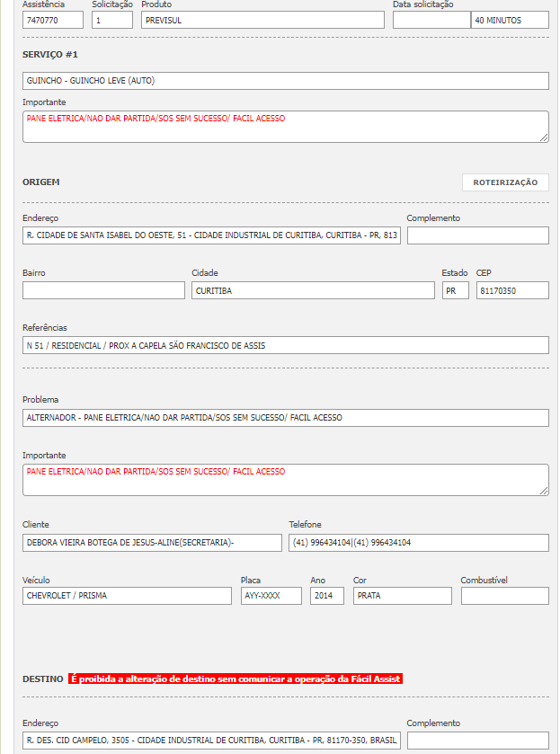Select the Produto field showing PREVISUL
This screenshot has width=560, height=754.
coord(262,20)
